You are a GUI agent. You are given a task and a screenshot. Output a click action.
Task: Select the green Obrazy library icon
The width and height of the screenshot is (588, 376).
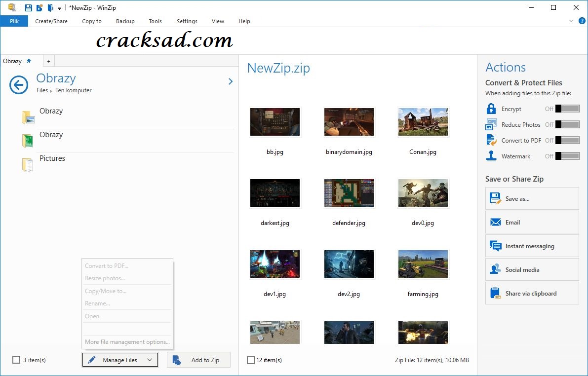[x=27, y=141]
